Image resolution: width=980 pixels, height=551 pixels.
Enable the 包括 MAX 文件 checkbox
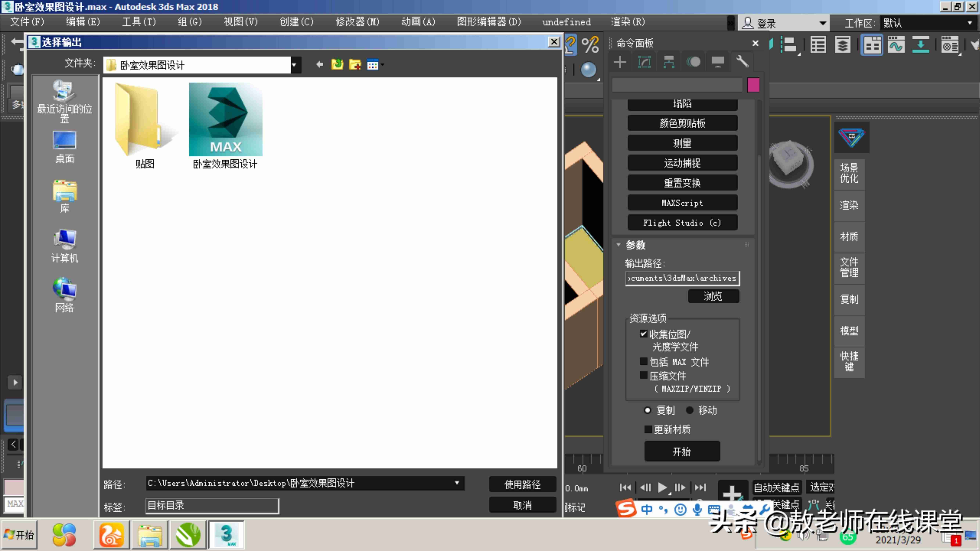(x=643, y=361)
